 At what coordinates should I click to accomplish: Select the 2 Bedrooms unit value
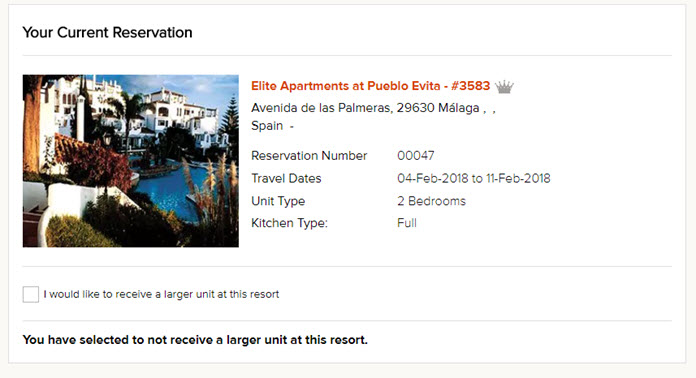pyautogui.click(x=431, y=201)
